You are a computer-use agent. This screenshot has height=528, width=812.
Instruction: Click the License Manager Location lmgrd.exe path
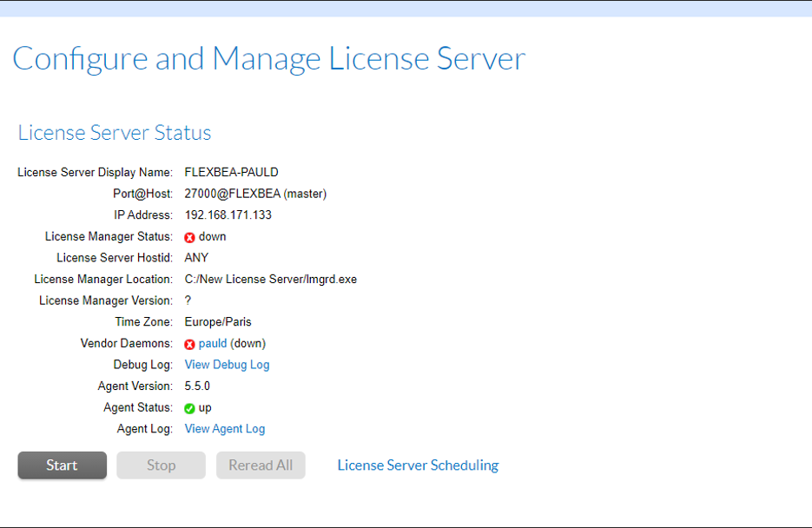tap(270, 280)
